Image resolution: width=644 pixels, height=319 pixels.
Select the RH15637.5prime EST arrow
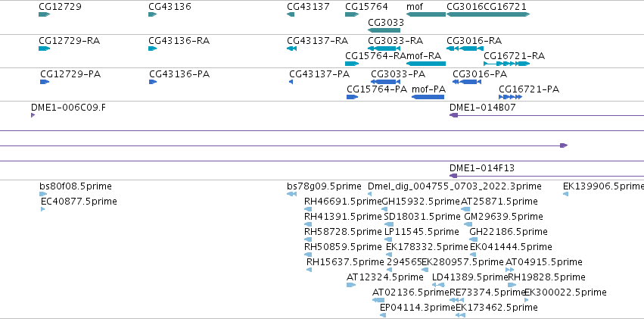click(309, 270)
